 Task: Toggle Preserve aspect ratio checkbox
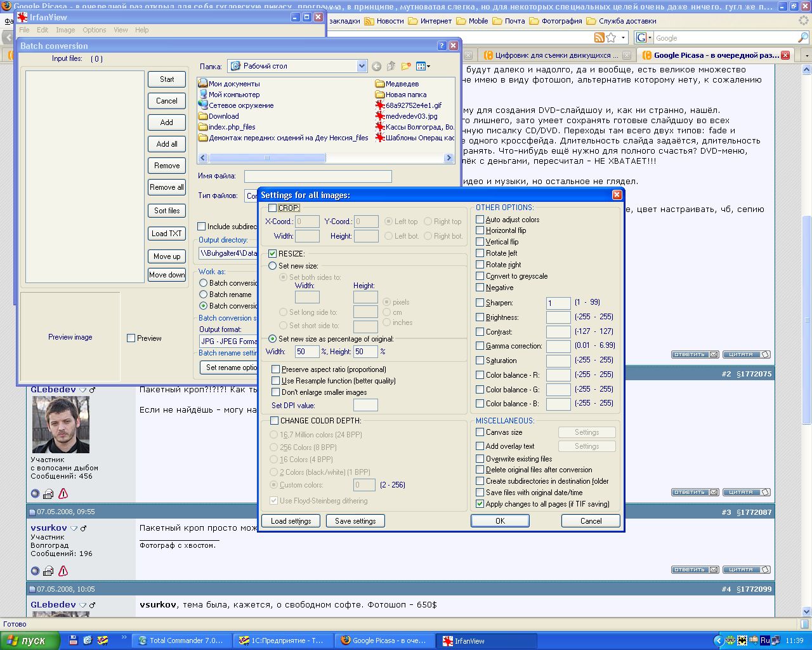click(x=275, y=369)
